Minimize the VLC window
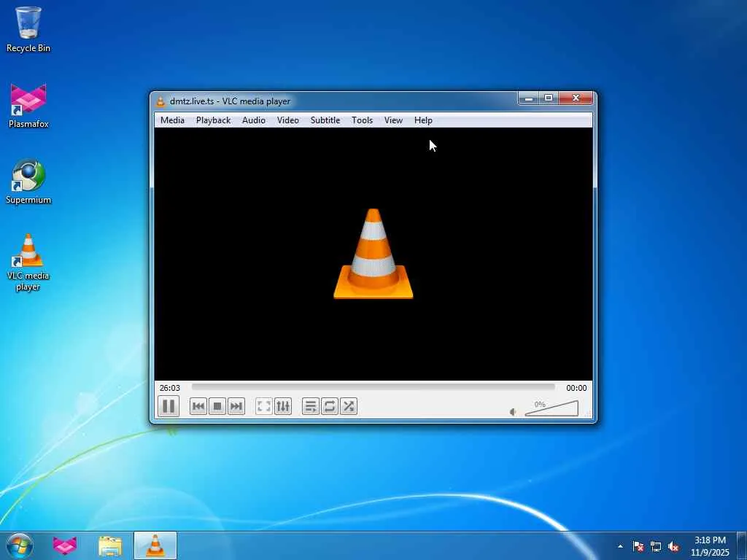Viewport: 747px width, 560px height. click(x=528, y=98)
